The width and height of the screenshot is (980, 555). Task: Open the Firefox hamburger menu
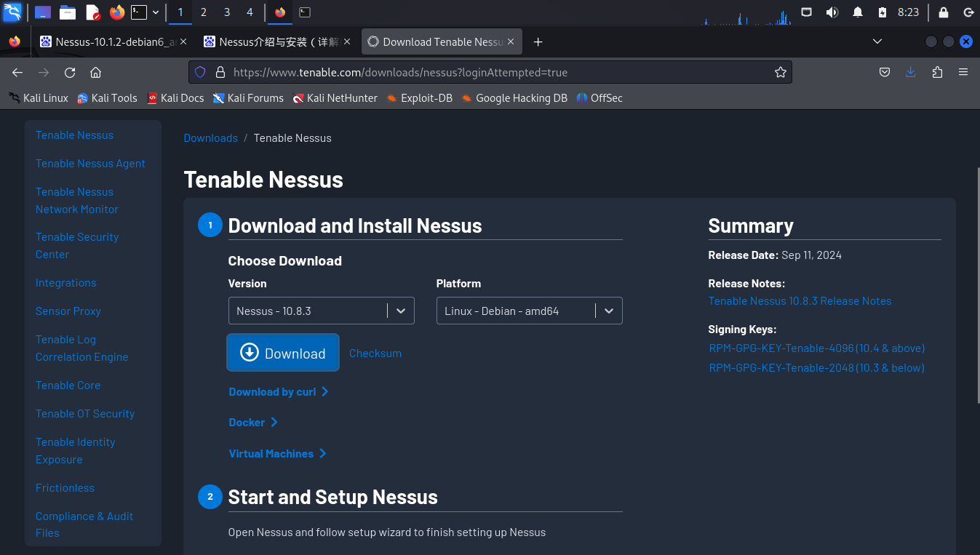(x=963, y=72)
